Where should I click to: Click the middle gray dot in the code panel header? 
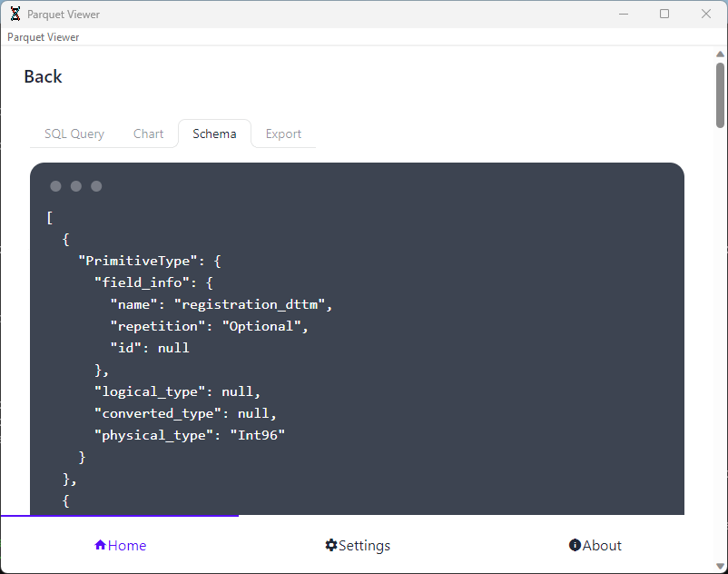click(76, 186)
